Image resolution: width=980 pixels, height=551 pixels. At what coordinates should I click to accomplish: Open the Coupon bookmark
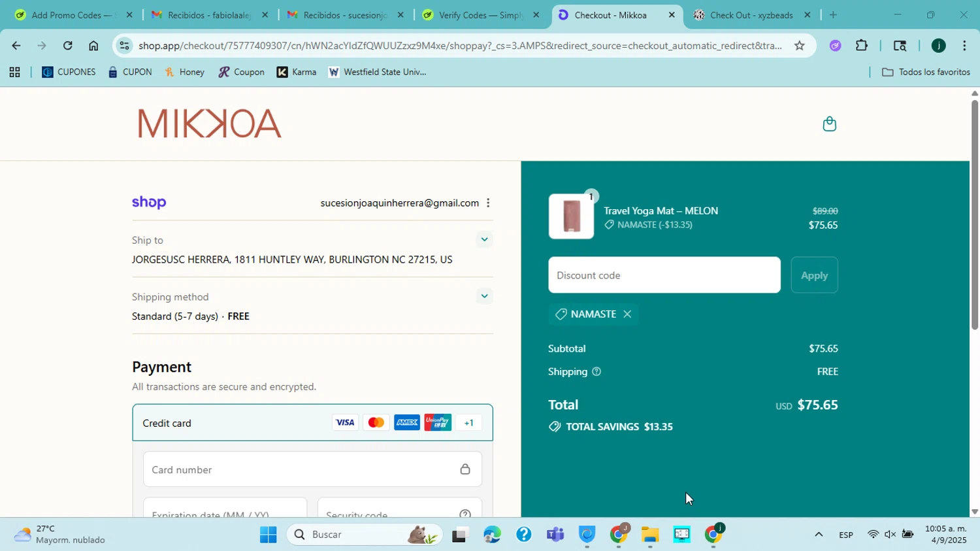coord(242,72)
